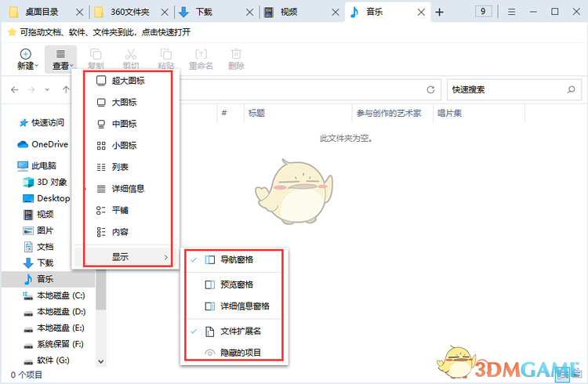Open 本地磁盘 (D:) drive
Screen dimensions: 588x384
click(54, 312)
